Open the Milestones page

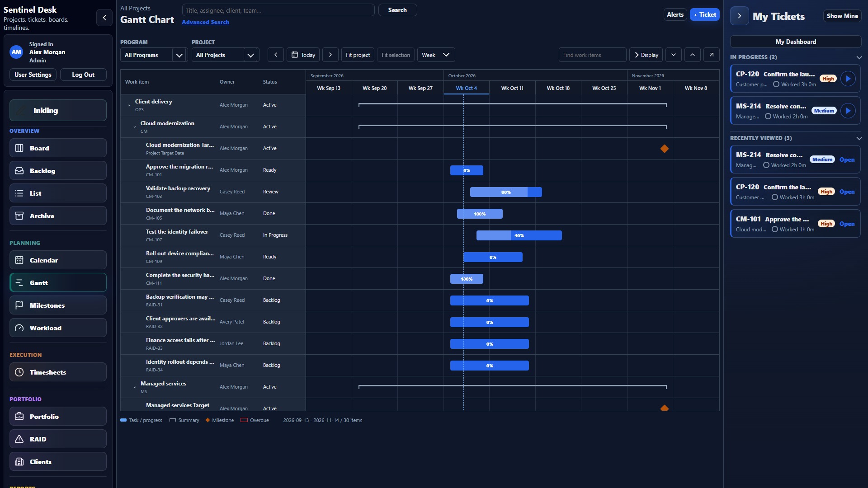(58, 305)
